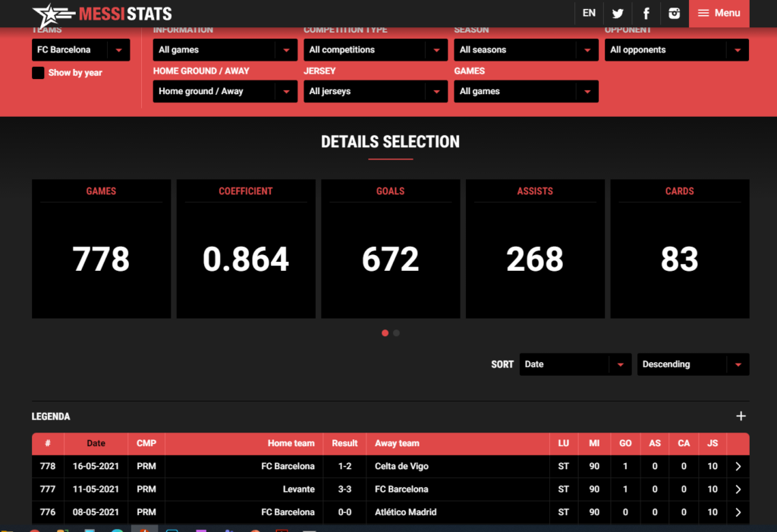Change the Descending sort order dropdown
The image size is (777, 532).
click(693, 364)
